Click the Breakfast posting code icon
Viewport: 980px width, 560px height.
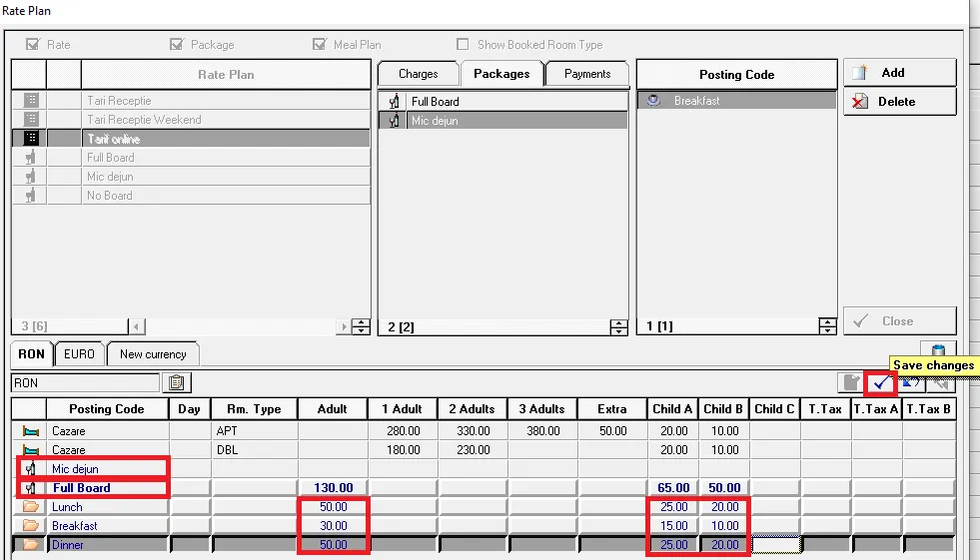pos(653,100)
